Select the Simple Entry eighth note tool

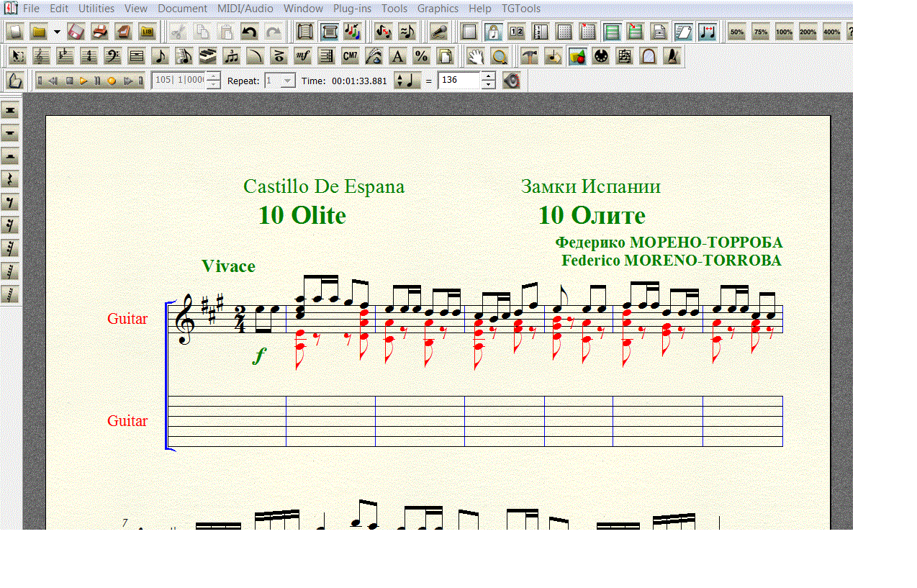tap(161, 56)
